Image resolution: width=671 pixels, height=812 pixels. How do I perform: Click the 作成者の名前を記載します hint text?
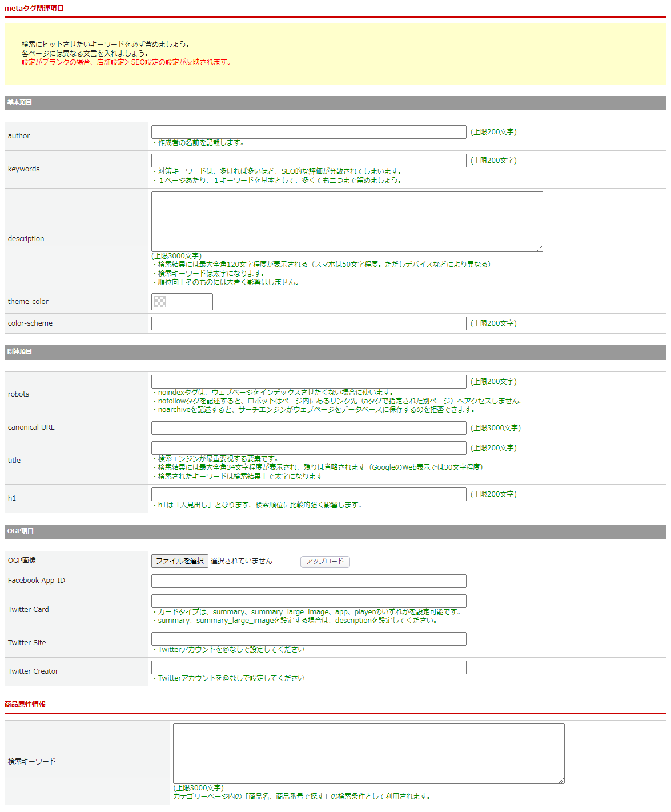[x=199, y=143]
